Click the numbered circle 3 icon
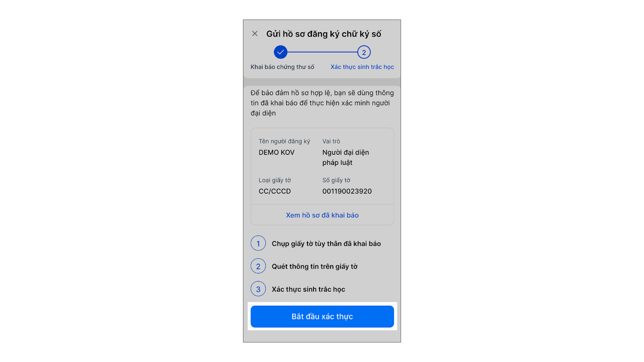This screenshot has height=362, width=644. (x=258, y=289)
